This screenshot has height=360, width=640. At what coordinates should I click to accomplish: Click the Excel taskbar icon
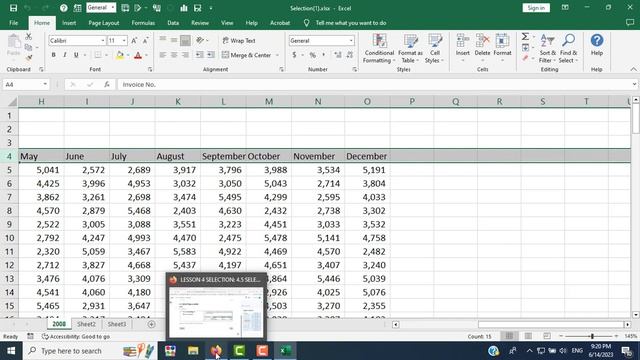[285, 351]
